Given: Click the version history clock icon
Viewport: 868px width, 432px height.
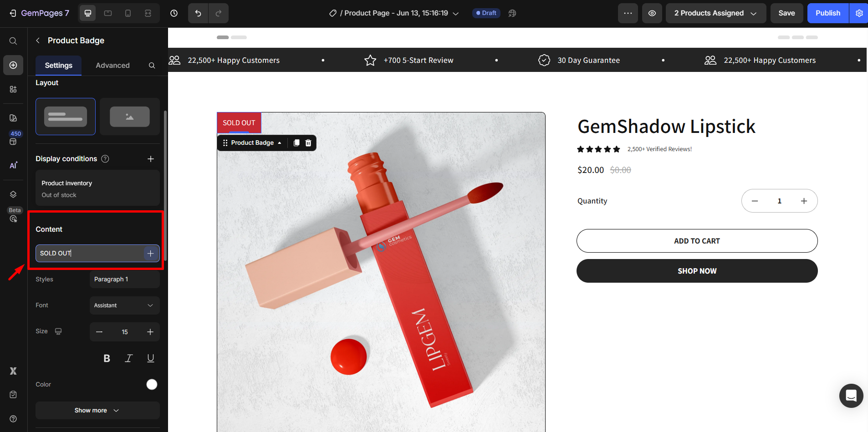Looking at the screenshot, I should click(x=174, y=13).
